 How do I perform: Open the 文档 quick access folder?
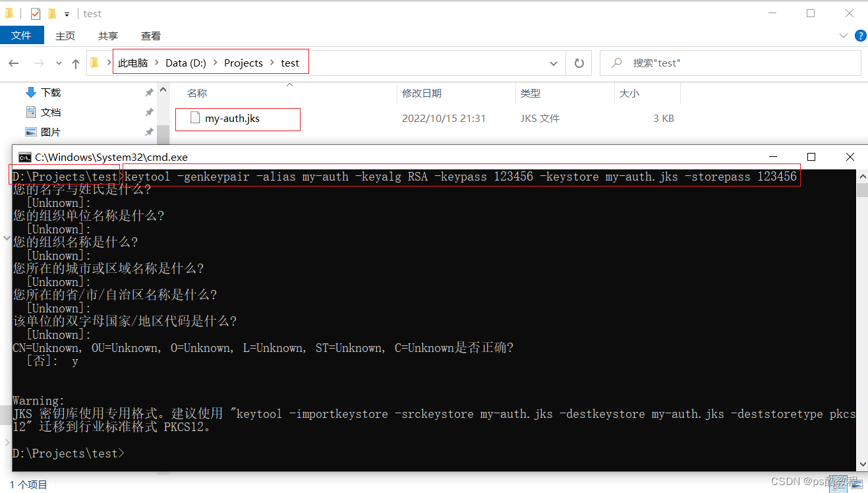coord(51,112)
